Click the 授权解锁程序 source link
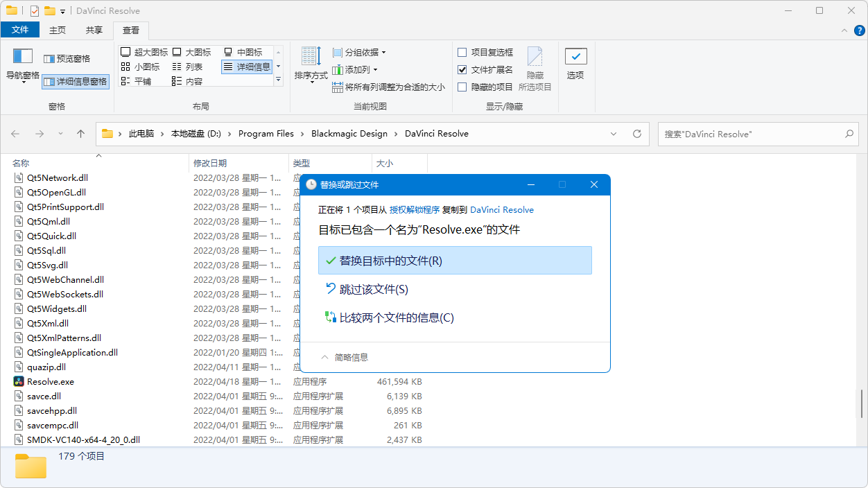 tap(415, 209)
